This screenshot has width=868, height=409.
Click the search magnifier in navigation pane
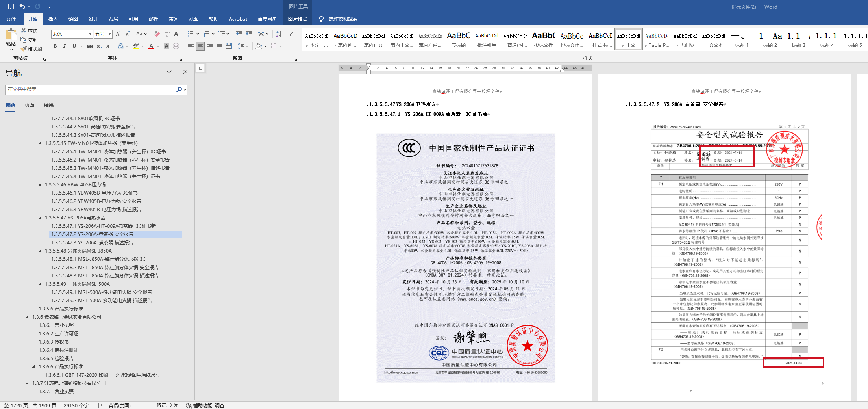coord(179,89)
